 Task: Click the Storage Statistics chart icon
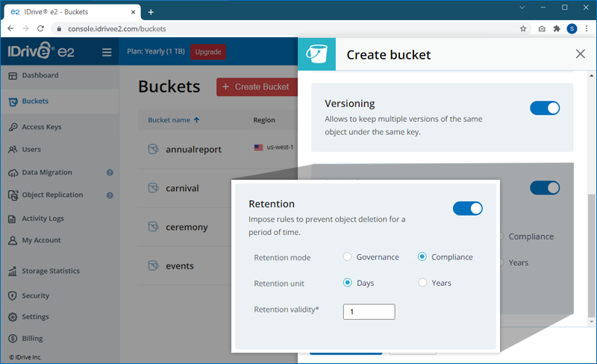(x=13, y=271)
